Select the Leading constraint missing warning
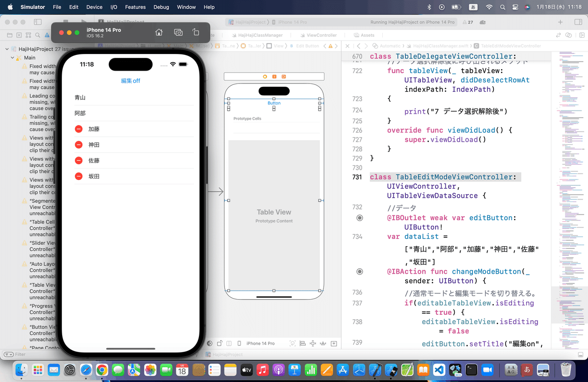Screen dimensions: 588x382 pos(39,102)
